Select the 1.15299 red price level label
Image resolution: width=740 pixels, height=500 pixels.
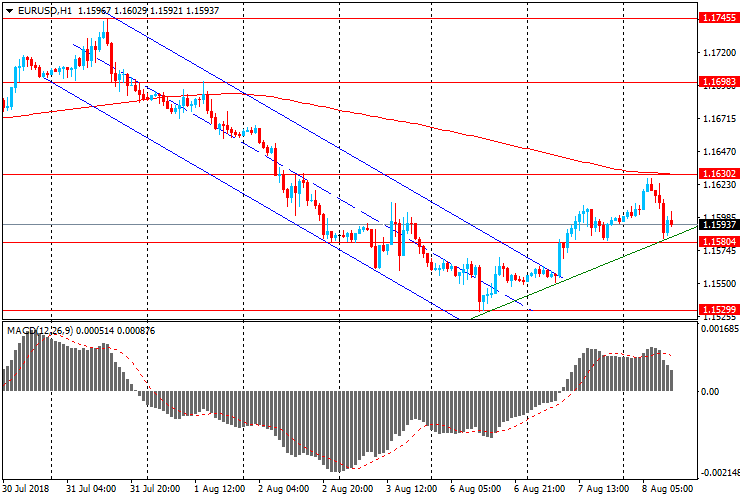719,310
